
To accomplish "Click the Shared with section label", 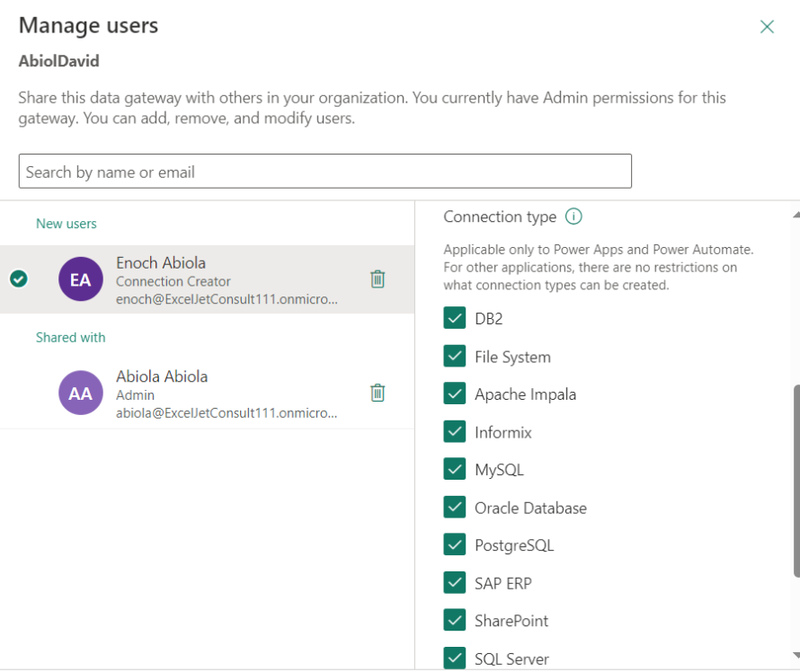I will [x=70, y=337].
